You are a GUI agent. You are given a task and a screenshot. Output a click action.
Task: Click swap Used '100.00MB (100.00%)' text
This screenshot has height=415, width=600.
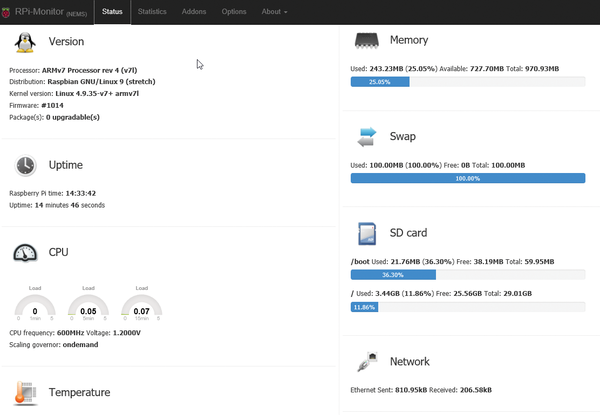(406, 166)
